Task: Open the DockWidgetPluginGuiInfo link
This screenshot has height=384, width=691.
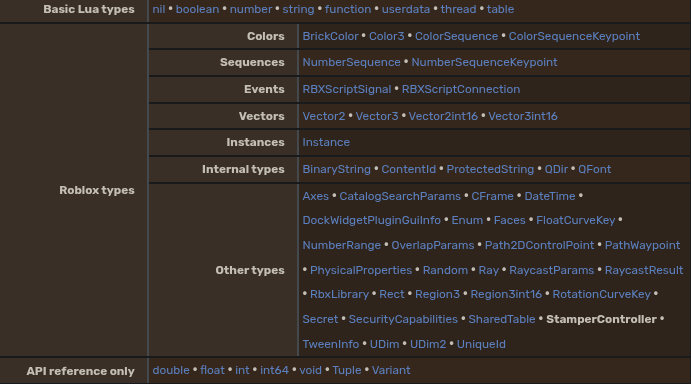Action: 372,220
